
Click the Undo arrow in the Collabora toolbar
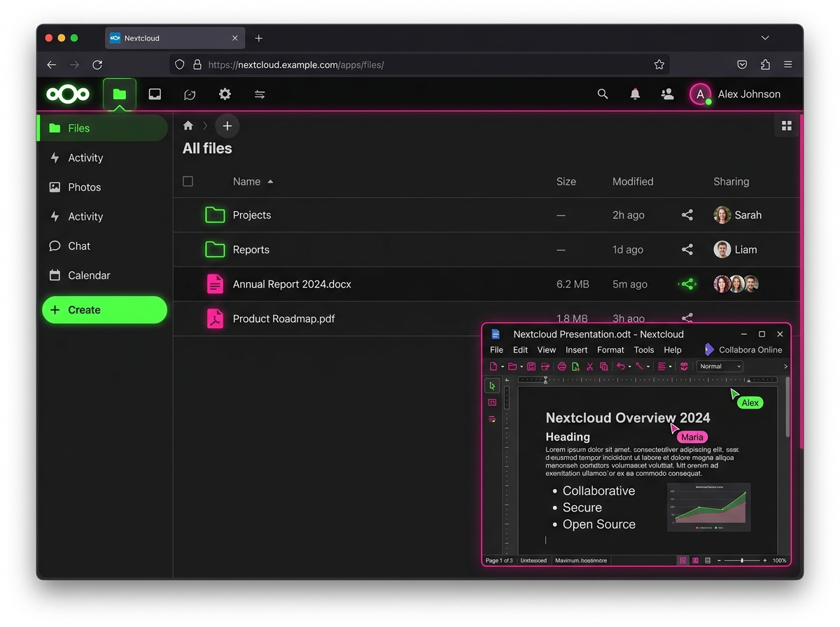coord(621,367)
